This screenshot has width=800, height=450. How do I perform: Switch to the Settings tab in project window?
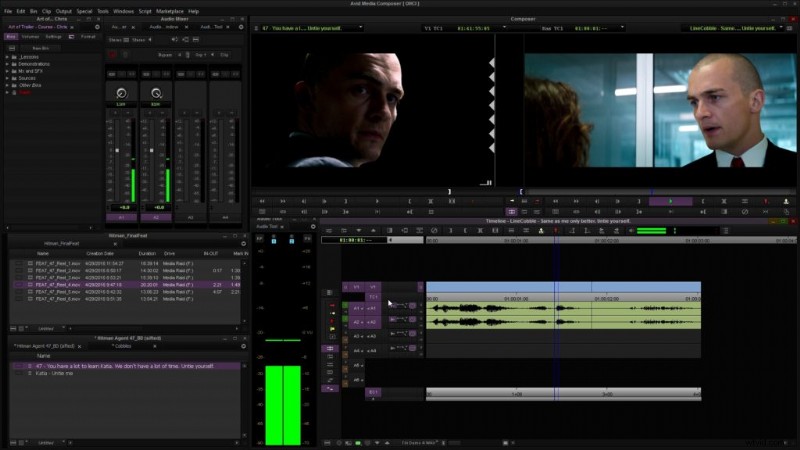tap(53, 37)
